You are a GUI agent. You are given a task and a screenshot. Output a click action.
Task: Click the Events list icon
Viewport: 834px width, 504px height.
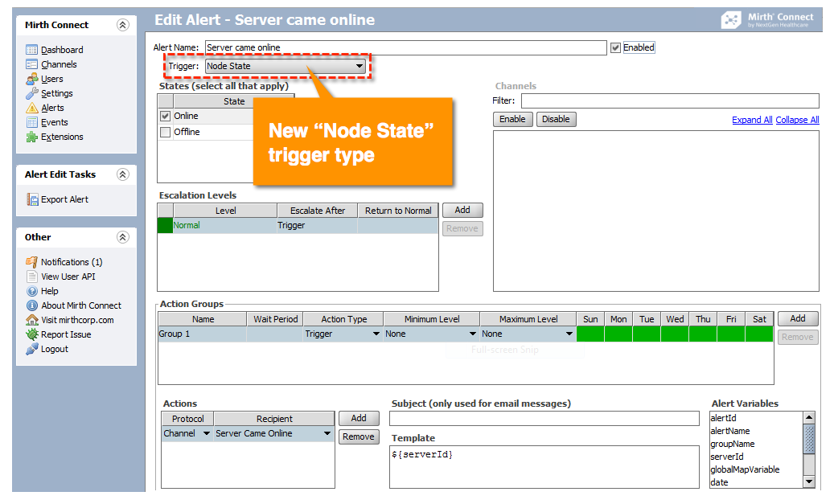click(x=32, y=122)
